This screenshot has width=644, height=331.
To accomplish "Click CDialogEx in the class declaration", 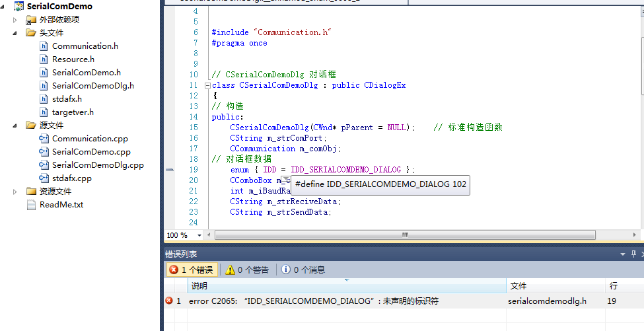I will [385, 85].
